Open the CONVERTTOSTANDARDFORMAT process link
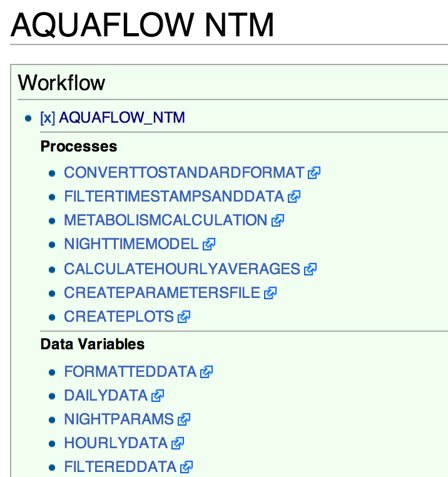This screenshot has width=448, height=477. coord(184,173)
